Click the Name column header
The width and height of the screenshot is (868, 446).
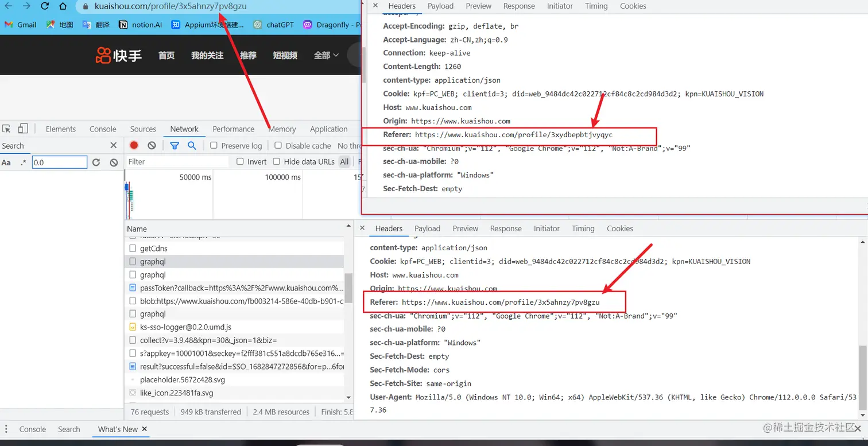click(x=234, y=228)
